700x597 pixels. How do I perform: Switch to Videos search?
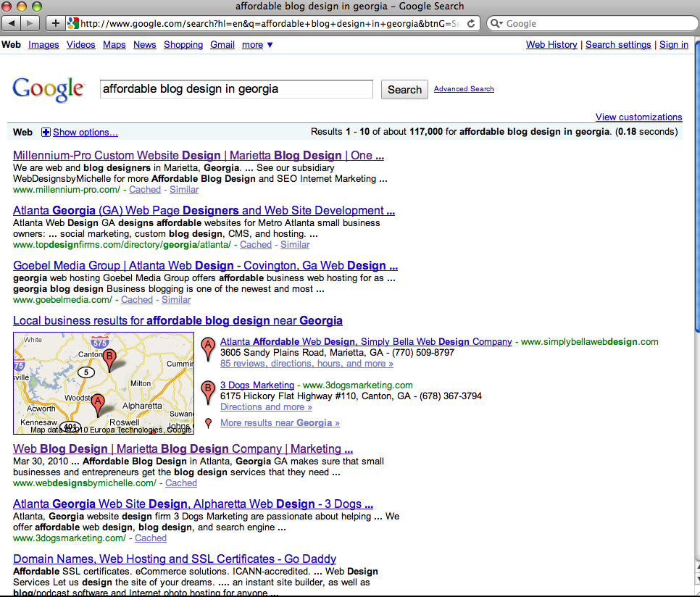81,45
